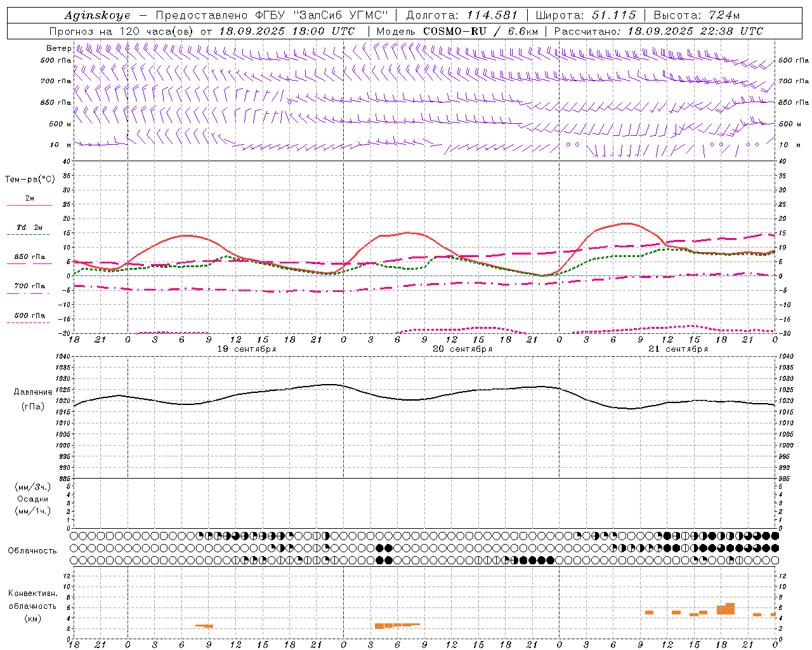The image size is (812, 650).
Task: Click the station name "Aginskoye" in header
Action: point(97,15)
